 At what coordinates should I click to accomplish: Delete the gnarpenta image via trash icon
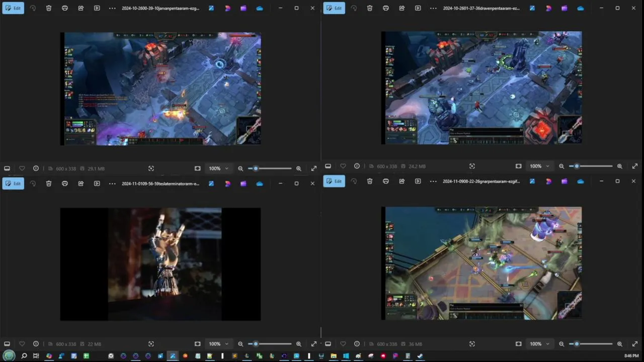[370, 181]
